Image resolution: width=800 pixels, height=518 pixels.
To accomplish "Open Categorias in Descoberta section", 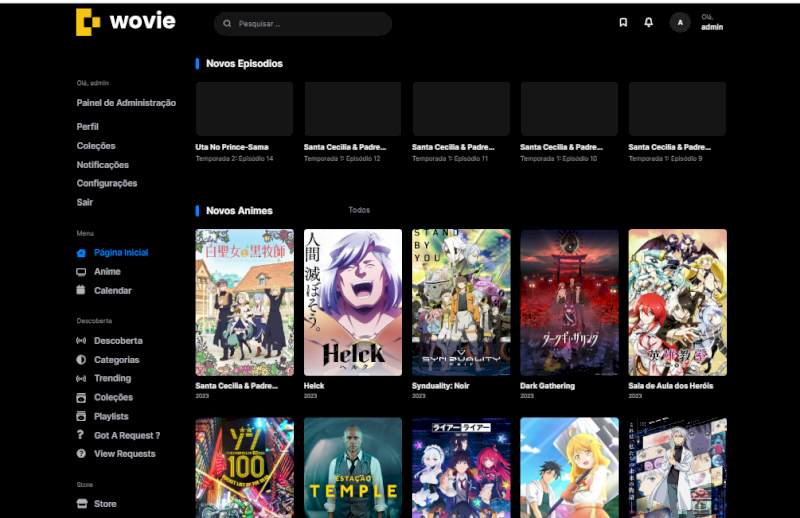I will tap(116, 360).
